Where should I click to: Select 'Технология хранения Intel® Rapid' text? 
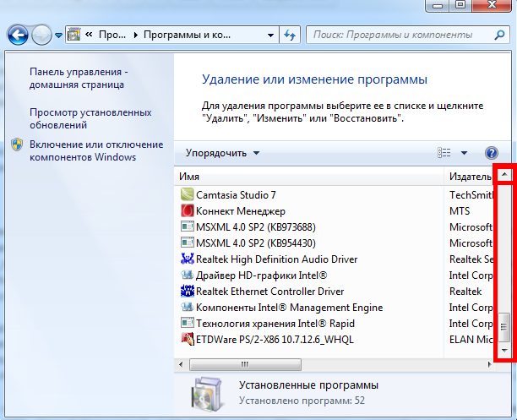point(275,324)
